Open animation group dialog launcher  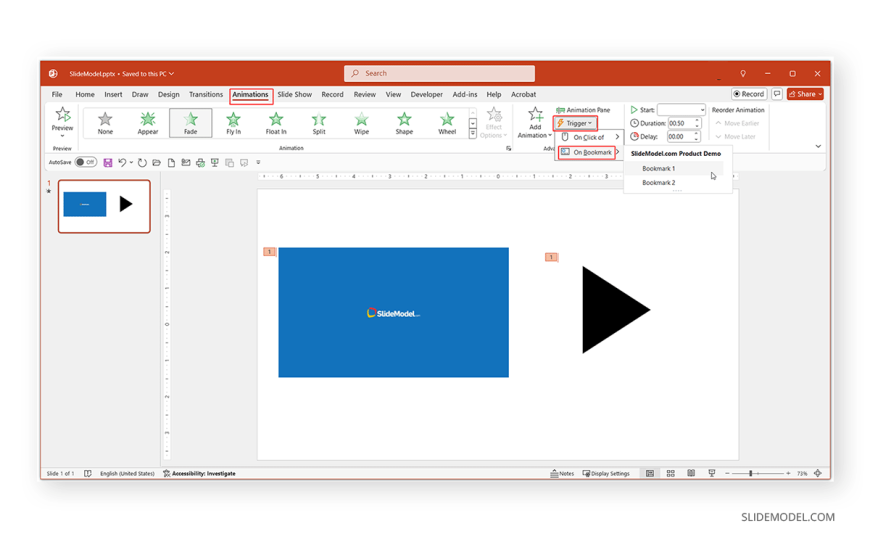pos(508,148)
